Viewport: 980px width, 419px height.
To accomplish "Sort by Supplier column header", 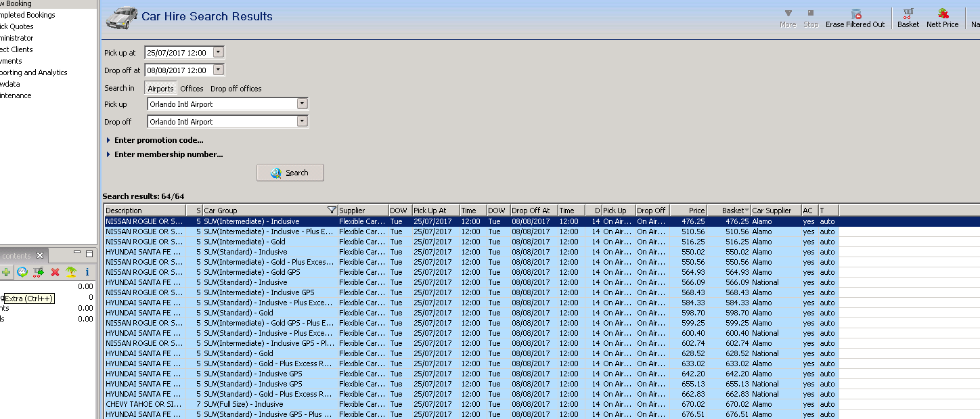I will [x=363, y=211].
